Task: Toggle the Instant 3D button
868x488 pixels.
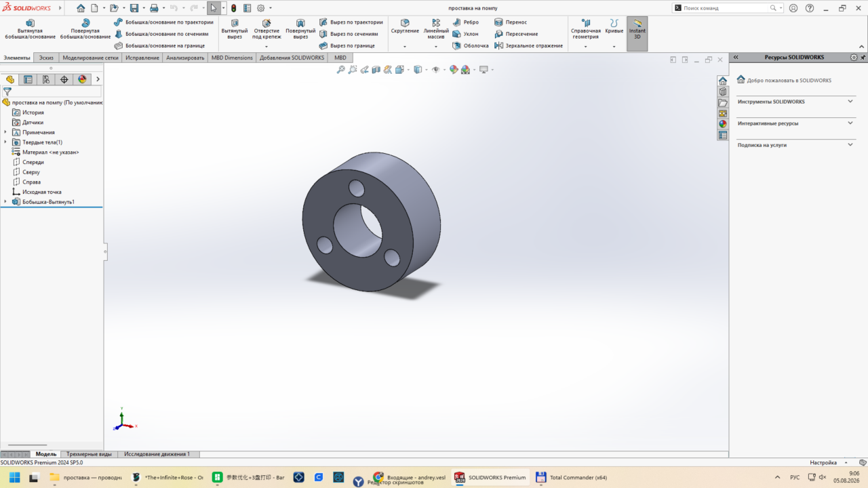Action: (637, 33)
